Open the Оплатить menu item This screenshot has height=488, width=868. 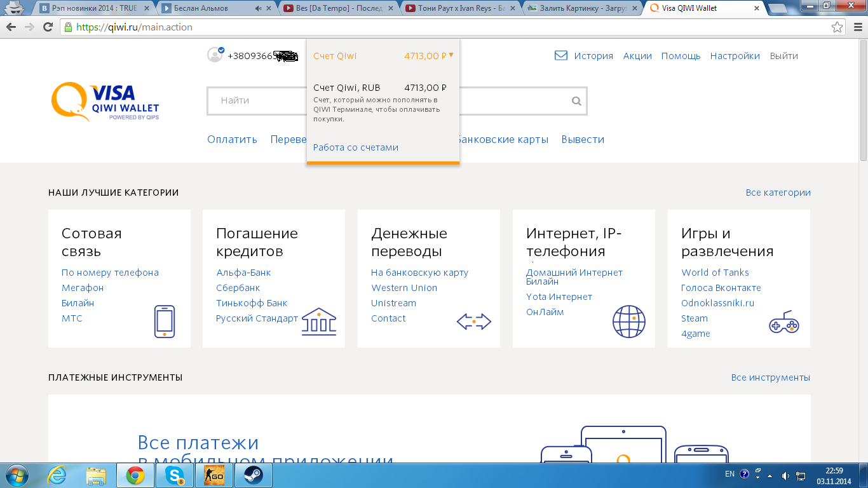(x=232, y=139)
